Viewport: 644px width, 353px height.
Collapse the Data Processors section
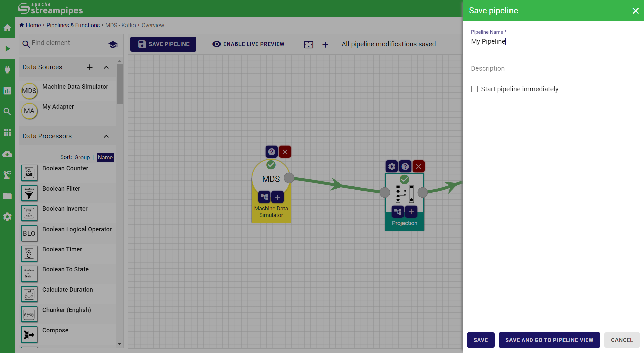coord(106,136)
